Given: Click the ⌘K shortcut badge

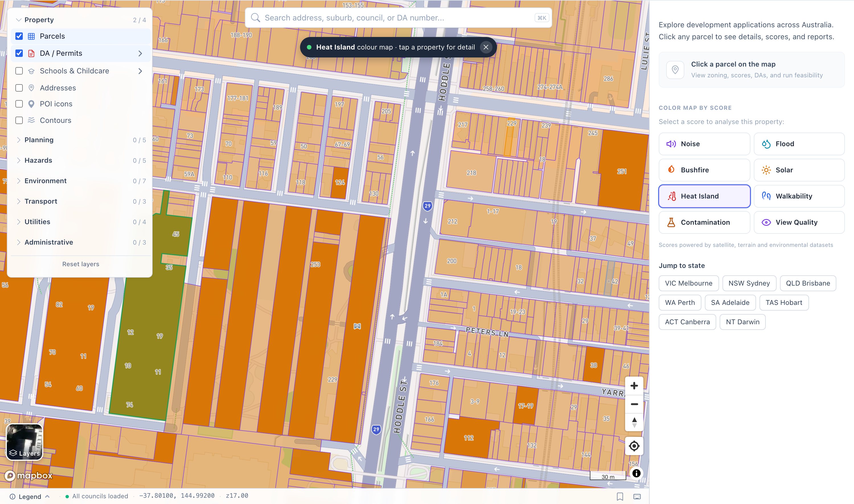Looking at the screenshot, I should tap(542, 18).
